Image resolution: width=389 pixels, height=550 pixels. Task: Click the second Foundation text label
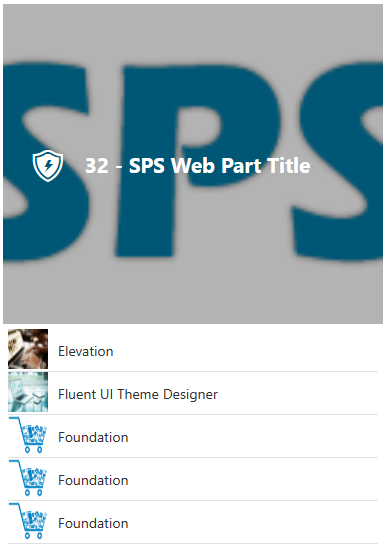click(93, 480)
